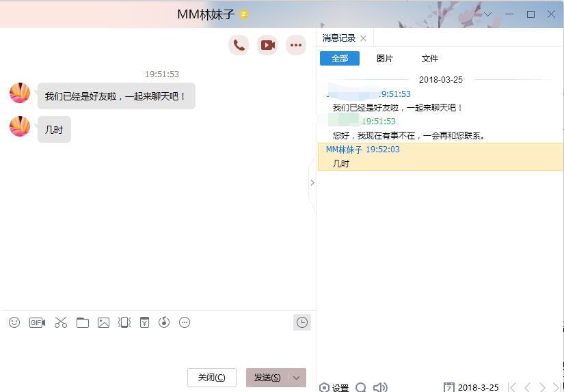The height and width of the screenshot is (392, 564).
Task: Toggle the message history clock button
Action: click(x=302, y=322)
